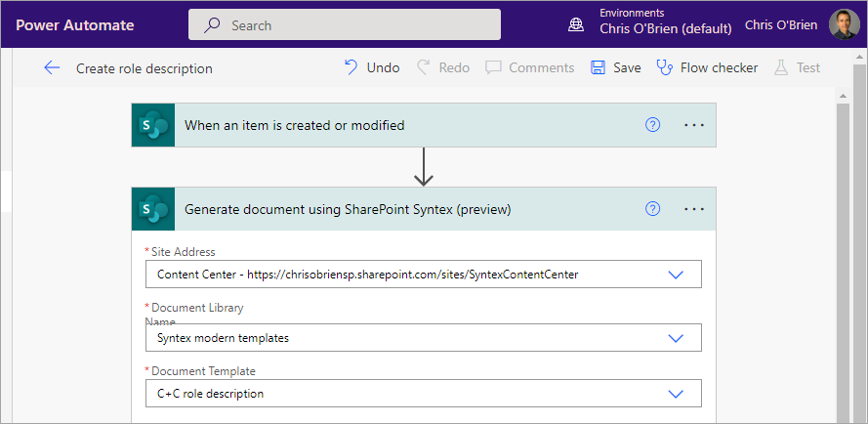The width and height of the screenshot is (868, 424).
Task: Open ellipsis menu of Generate document action
Action: [693, 209]
